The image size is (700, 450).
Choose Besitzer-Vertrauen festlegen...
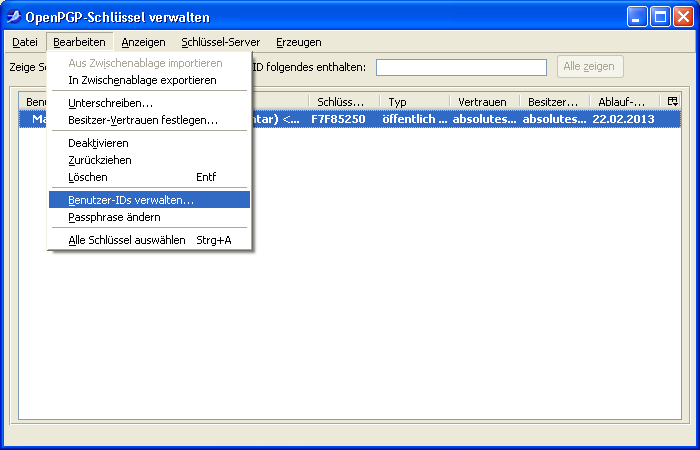[x=149, y=120]
